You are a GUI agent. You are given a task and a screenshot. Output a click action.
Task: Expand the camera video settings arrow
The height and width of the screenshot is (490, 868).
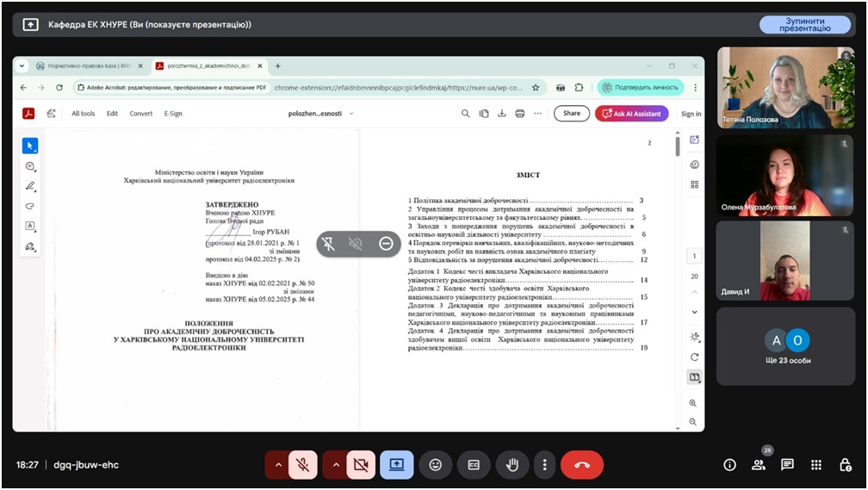click(x=336, y=465)
